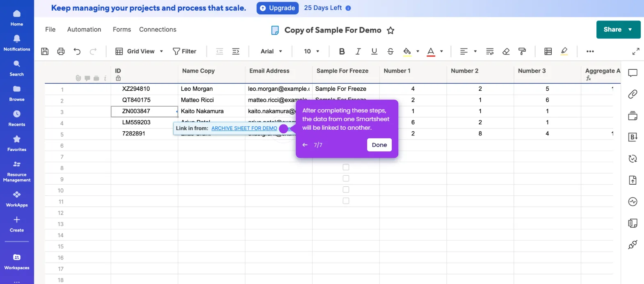Undo the last action

pos(77,51)
